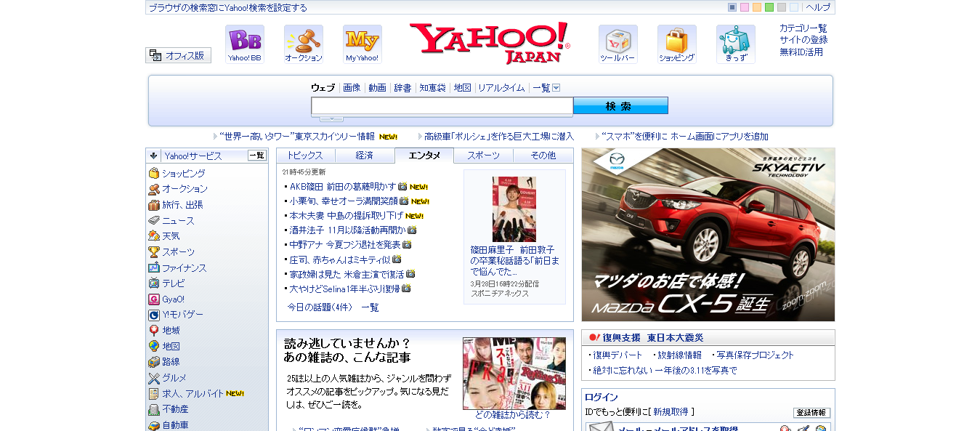Open the 放射線情報 link
980x431 pixels.
[680, 355]
